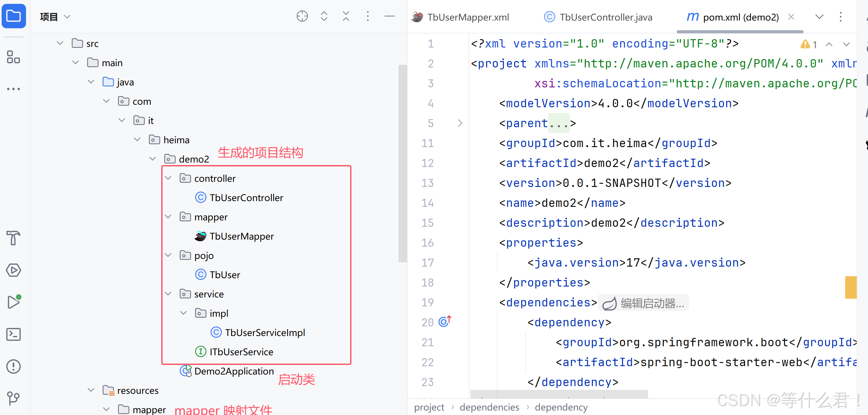This screenshot has width=868, height=415.
Task: Click the Select Opened File crosshair icon
Action: pos(302,16)
